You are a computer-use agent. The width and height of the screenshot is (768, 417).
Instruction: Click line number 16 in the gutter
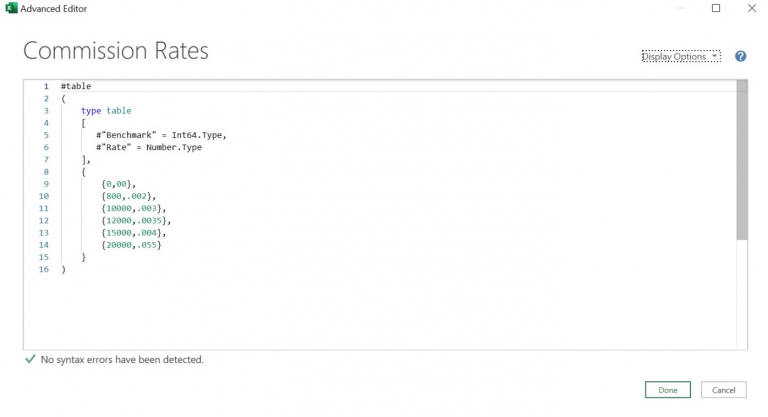(44, 270)
